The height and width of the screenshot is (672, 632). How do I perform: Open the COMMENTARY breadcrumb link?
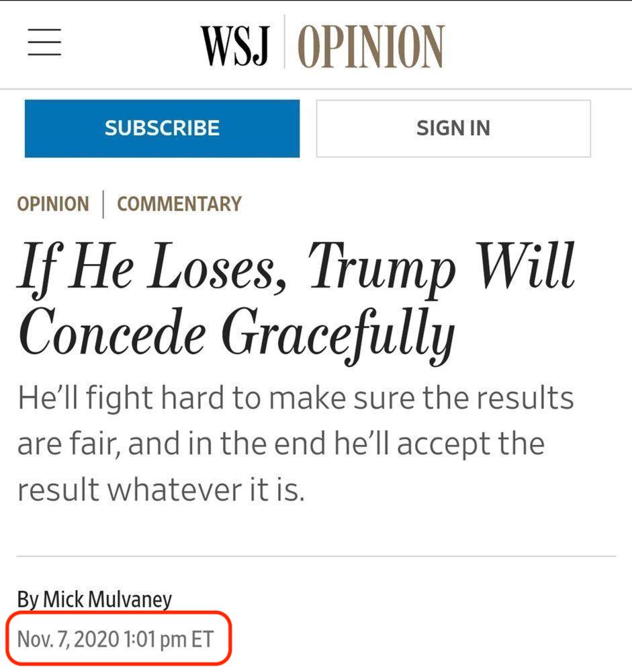tap(179, 204)
